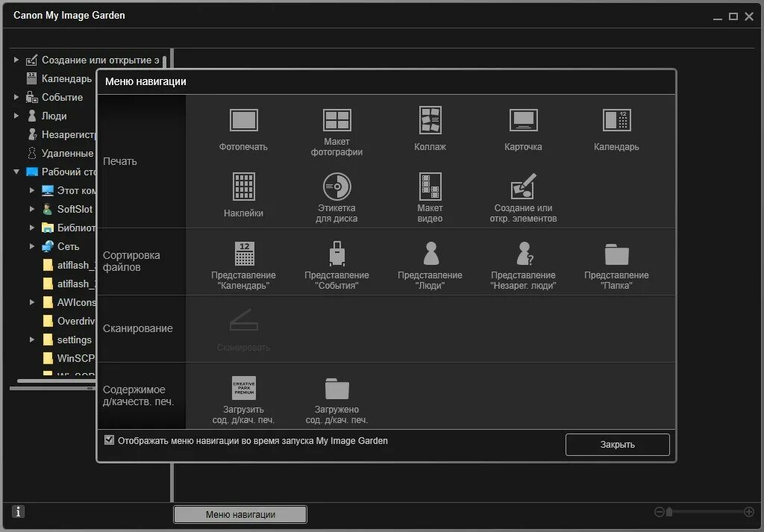764x532 pixels.
Task: Open Этикетка для диска disc label icon
Action: pyautogui.click(x=336, y=187)
